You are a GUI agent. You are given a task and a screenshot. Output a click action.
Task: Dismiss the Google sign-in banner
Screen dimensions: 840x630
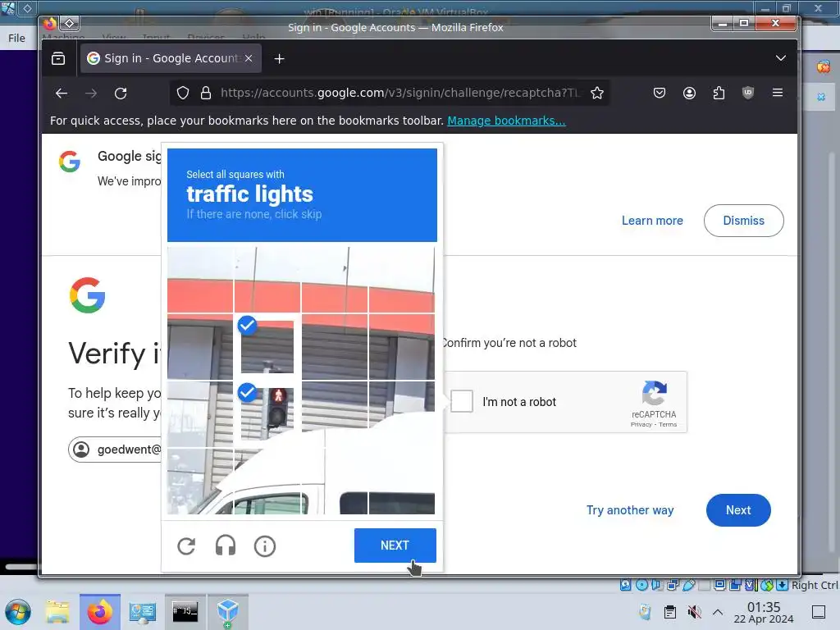click(743, 220)
